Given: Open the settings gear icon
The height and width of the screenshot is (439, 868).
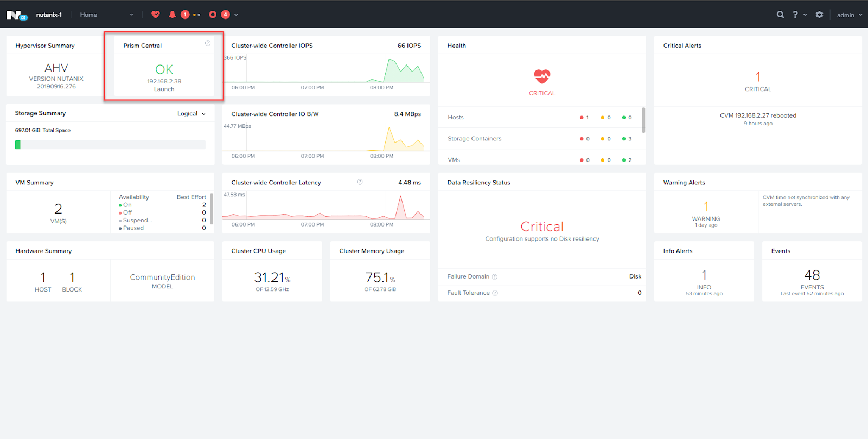Looking at the screenshot, I should click(819, 15).
